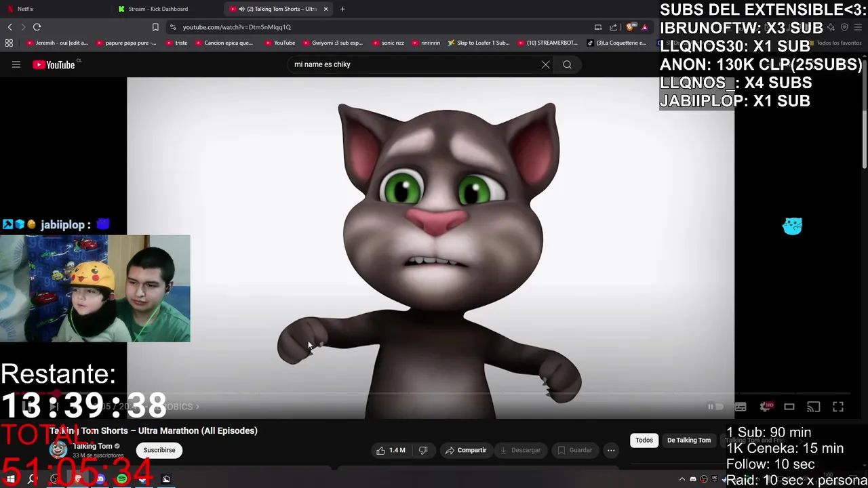Viewport: 868px width, 488px height.
Task: Open the papure papa pure bookmark
Action: [126, 43]
